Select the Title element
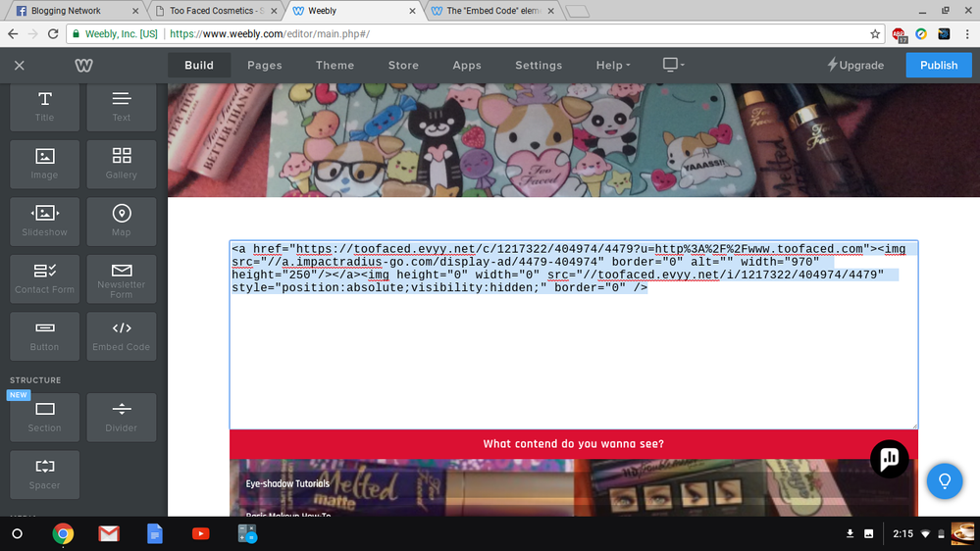Screen dimensions: 980x551 click(x=44, y=107)
